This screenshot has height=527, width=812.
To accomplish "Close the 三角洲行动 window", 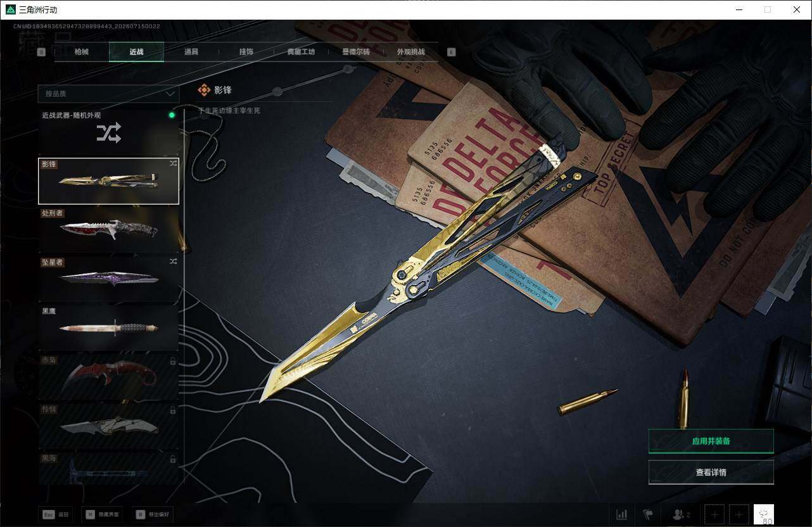I will 797,10.
